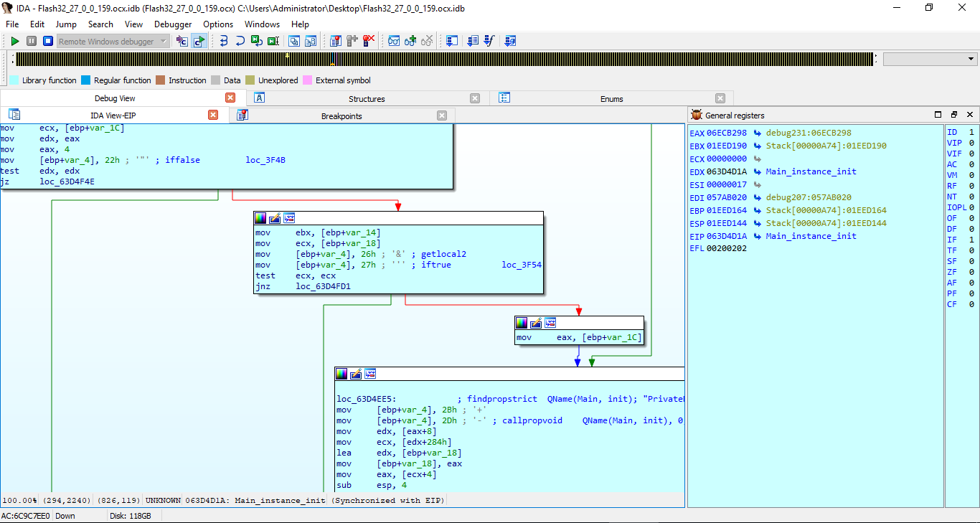Pause the debugged process
980x523 pixels.
[32, 41]
